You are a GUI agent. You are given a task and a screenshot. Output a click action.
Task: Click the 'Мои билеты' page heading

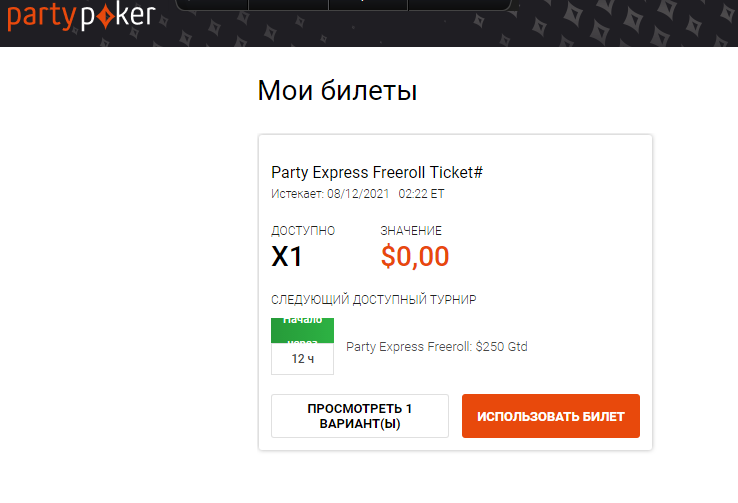click(x=337, y=90)
